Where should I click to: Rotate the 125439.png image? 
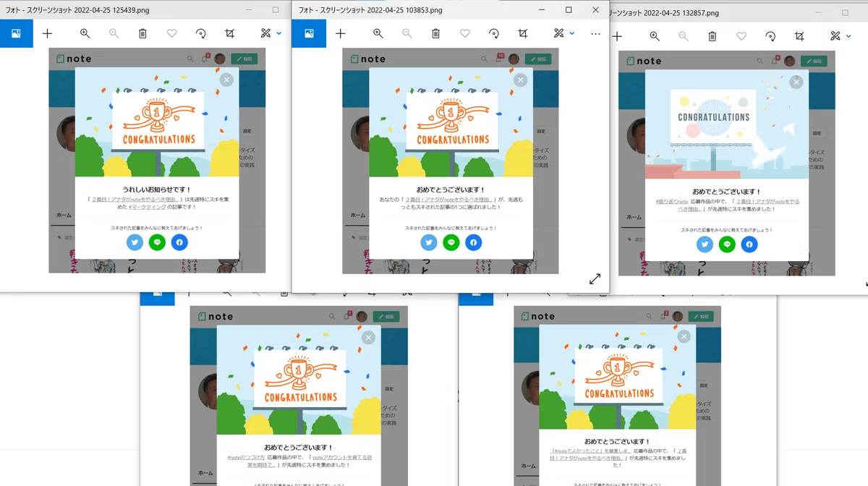click(x=200, y=33)
